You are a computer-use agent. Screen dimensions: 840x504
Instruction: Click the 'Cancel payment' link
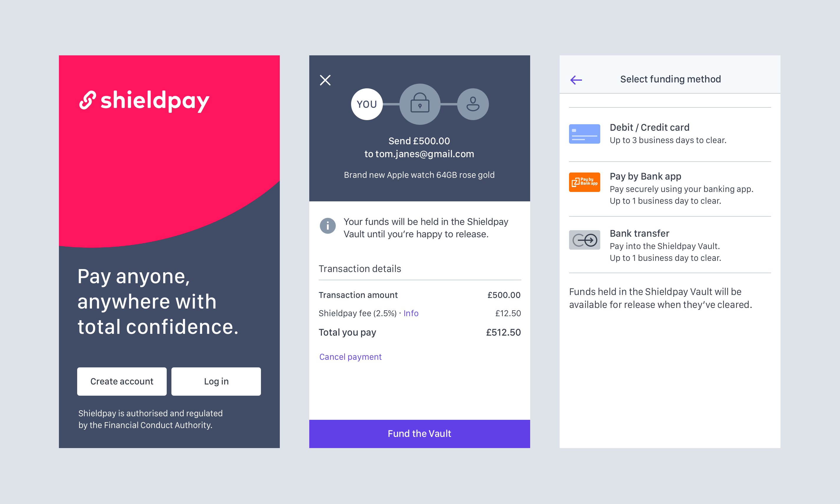click(x=350, y=357)
